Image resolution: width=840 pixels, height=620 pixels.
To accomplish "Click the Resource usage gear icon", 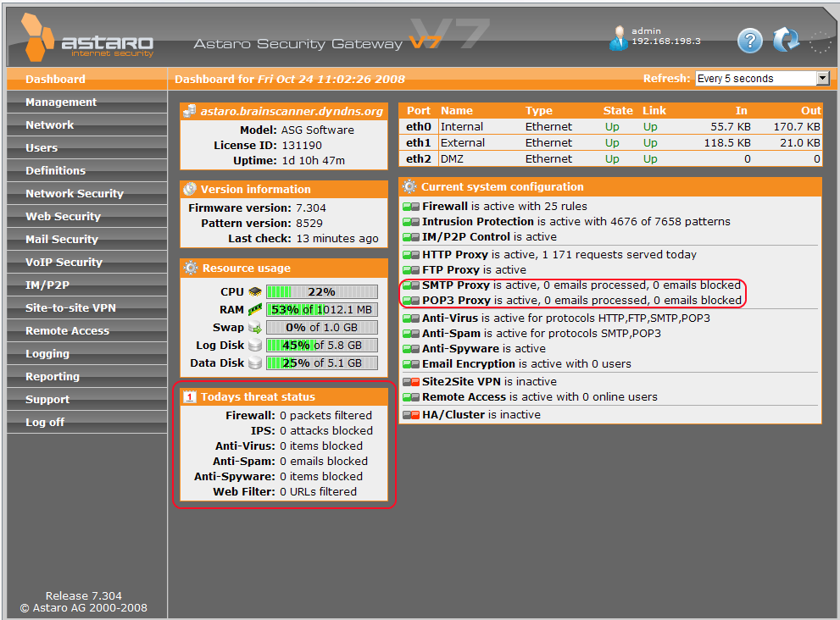I will [190, 268].
